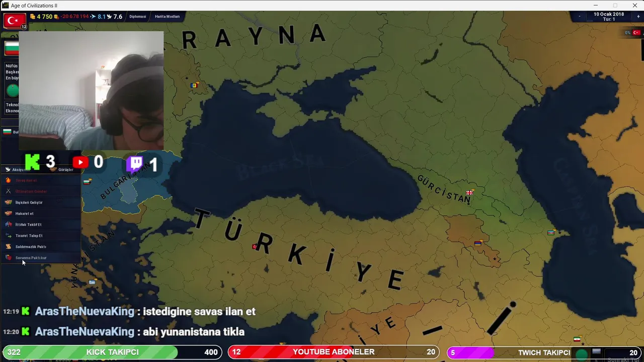Click the defensive pact shield icon
Viewport: 644px width, 362px height.
pyautogui.click(x=8, y=257)
